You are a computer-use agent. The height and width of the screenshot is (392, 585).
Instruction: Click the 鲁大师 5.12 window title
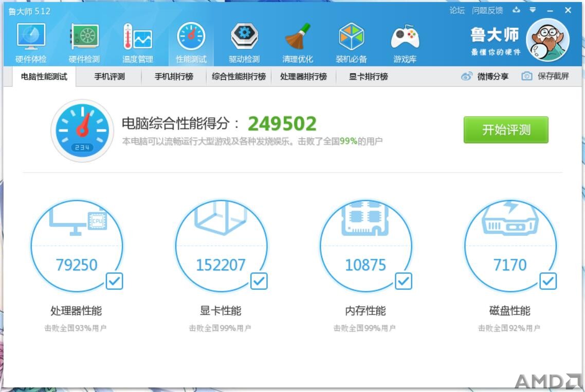point(29,12)
